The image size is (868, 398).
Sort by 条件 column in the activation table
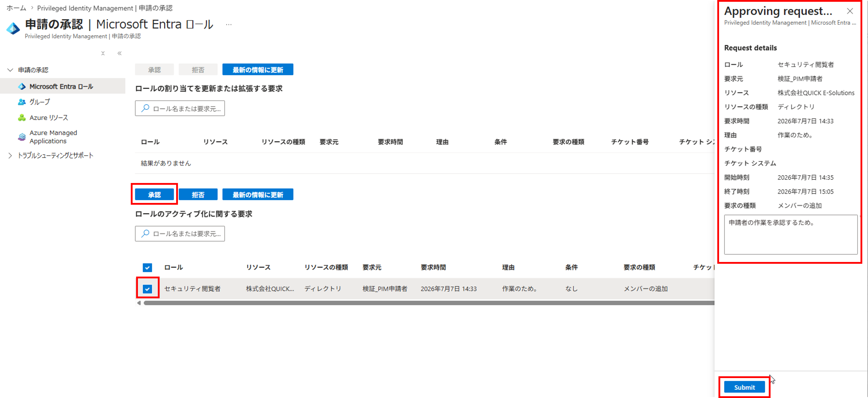coord(571,268)
